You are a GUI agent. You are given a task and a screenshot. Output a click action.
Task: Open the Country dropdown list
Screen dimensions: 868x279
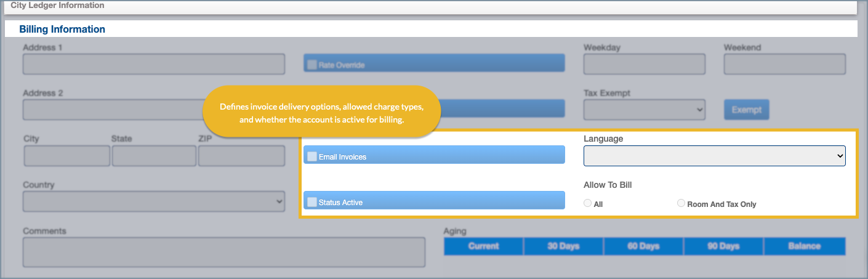153,201
